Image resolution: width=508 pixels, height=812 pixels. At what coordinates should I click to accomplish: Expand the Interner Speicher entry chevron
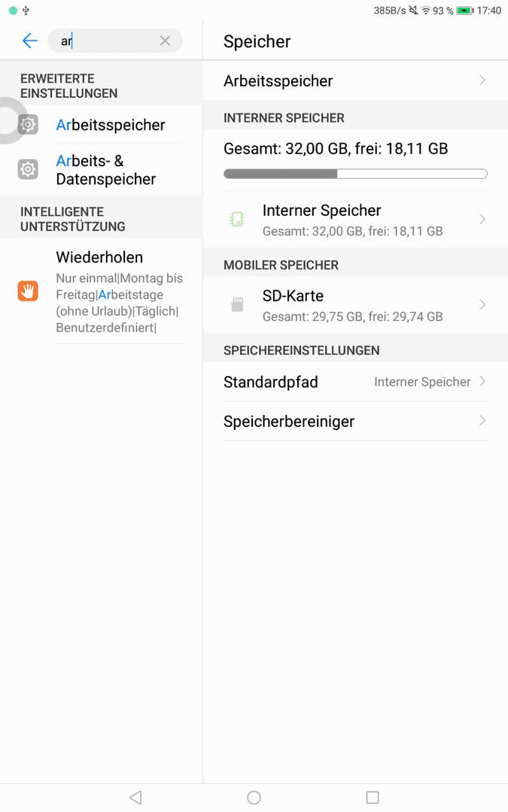coord(482,219)
